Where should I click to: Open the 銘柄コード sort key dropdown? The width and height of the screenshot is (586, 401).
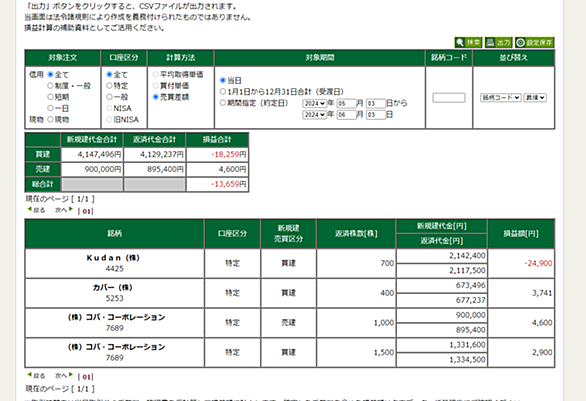[500, 98]
